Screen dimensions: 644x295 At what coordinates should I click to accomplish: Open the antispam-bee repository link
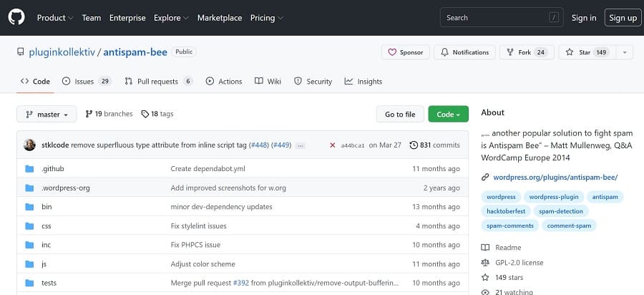135,52
